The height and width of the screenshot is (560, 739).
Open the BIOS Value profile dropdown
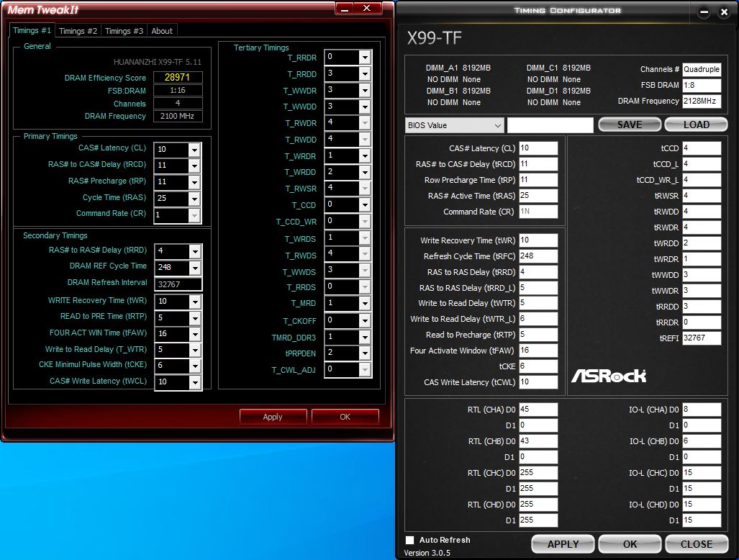pos(454,125)
